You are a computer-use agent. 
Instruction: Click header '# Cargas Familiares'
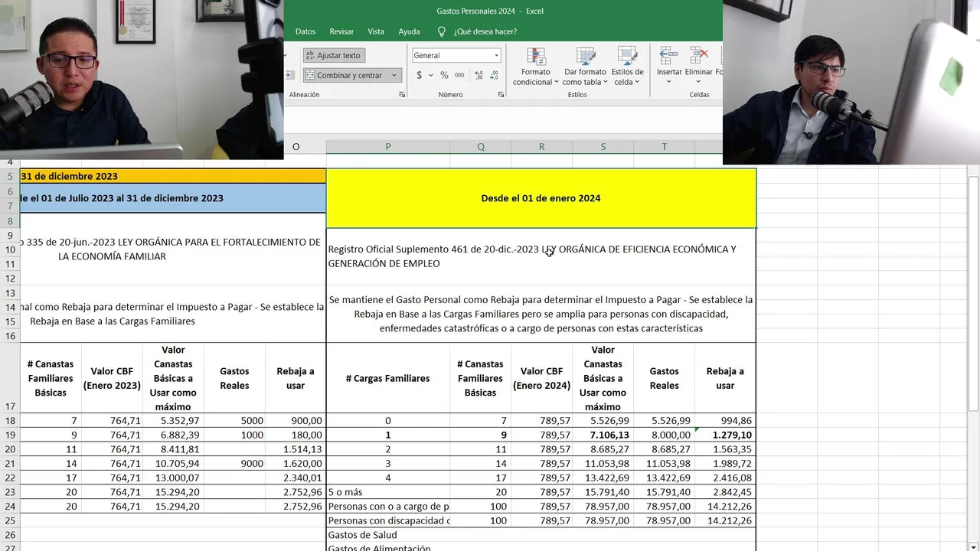coord(388,378)
